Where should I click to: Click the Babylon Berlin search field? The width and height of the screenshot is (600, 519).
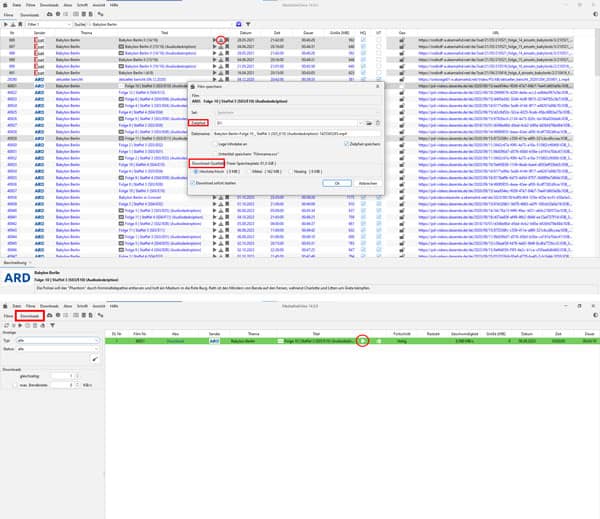pos(161,24)
